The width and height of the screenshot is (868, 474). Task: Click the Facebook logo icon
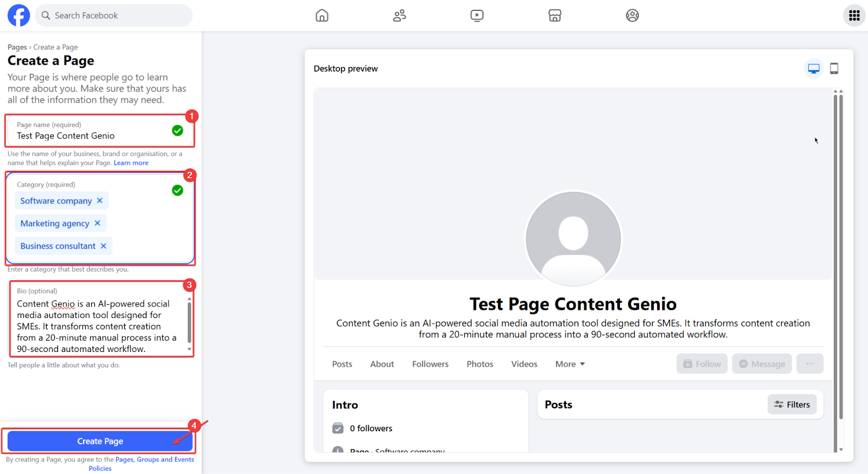coord(18,15)
